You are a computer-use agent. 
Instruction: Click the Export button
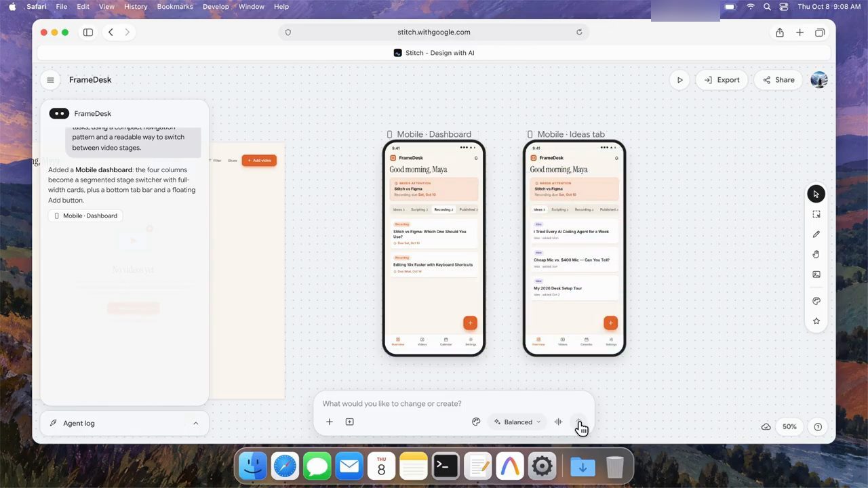click(x=722, y=80)
